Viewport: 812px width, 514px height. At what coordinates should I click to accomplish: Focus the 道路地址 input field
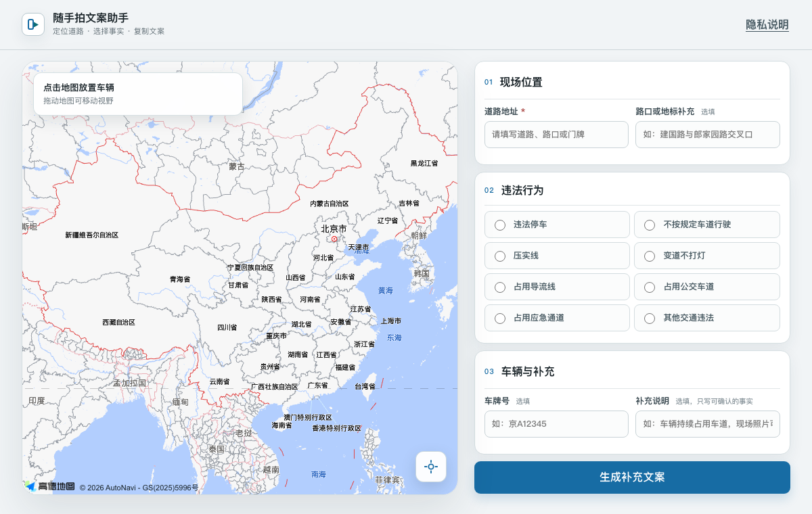coord(556,135)
